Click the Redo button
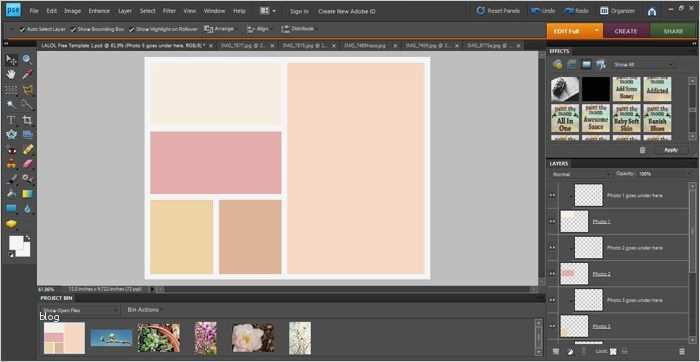The width and height of the screenshot is (700, 362). point(576,11)
